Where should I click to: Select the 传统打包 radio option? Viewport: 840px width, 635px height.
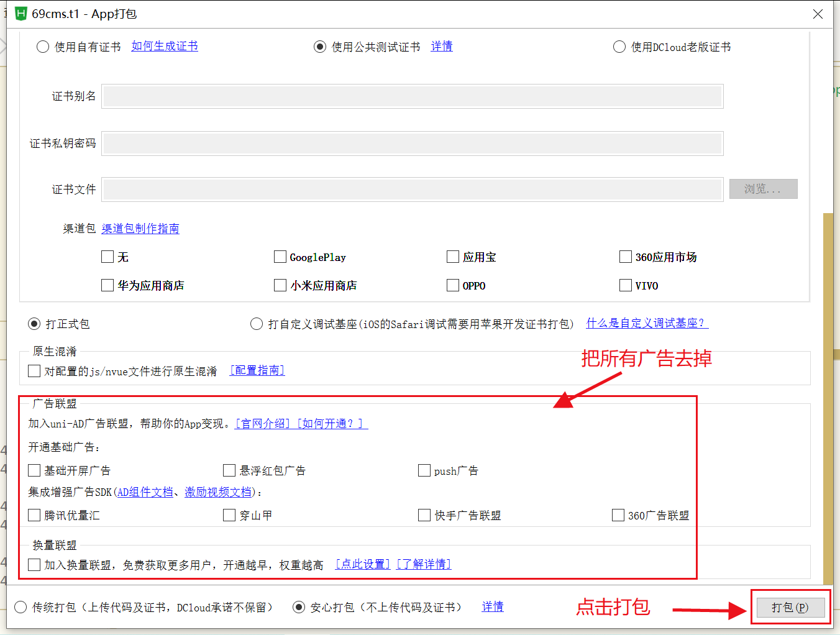(x=21, y=607)
